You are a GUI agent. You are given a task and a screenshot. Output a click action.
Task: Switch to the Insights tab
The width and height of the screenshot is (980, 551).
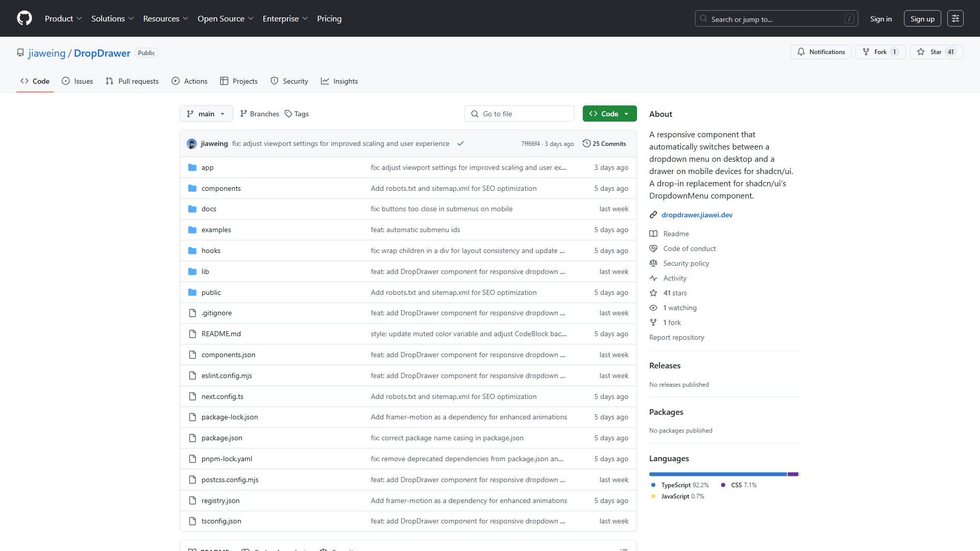(x=339, y=81)
